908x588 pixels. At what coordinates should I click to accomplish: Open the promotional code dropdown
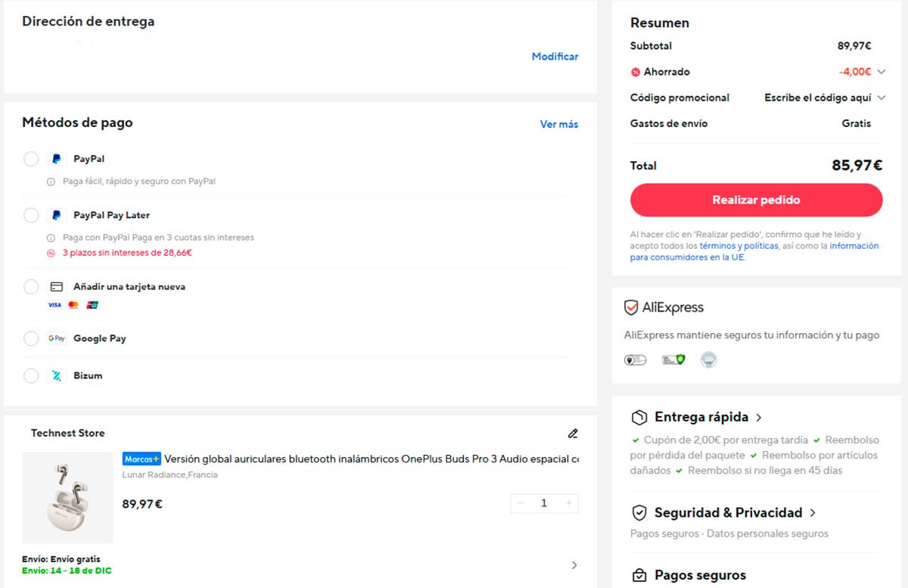pyautogui.click(x=880, y=98)
